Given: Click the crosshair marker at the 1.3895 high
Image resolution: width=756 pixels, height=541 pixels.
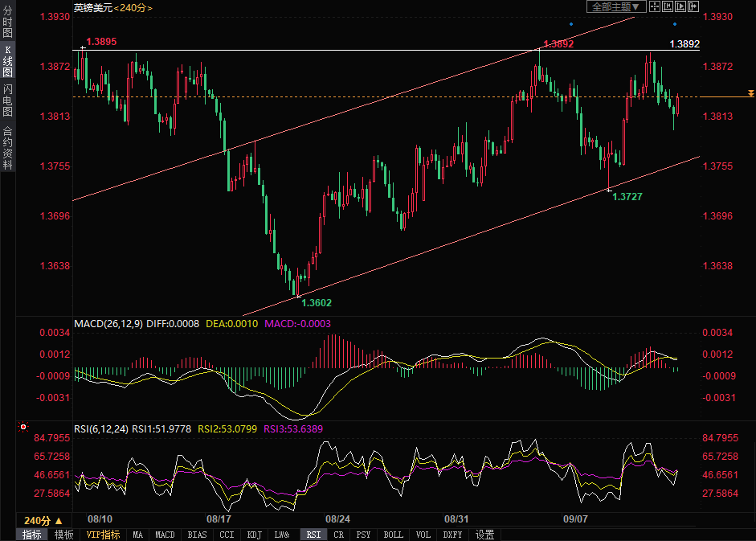Looking at the screenshot, I should tap(84, 49).
